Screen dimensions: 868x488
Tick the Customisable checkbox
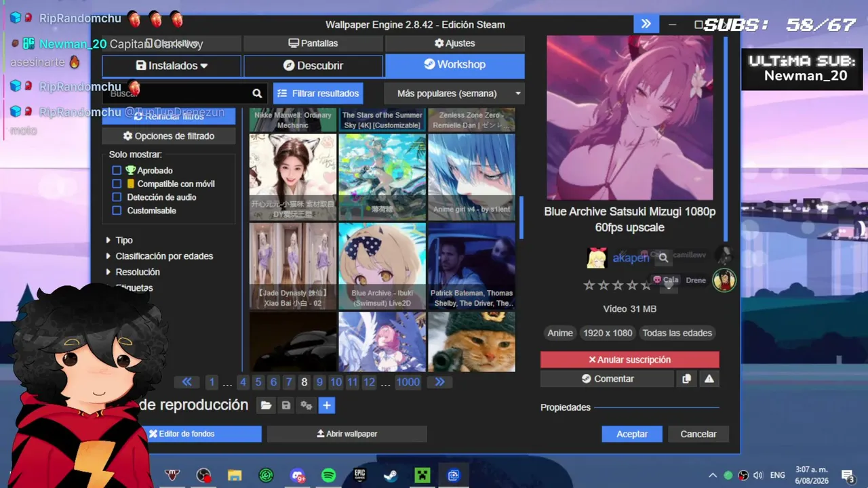point(117,211)
